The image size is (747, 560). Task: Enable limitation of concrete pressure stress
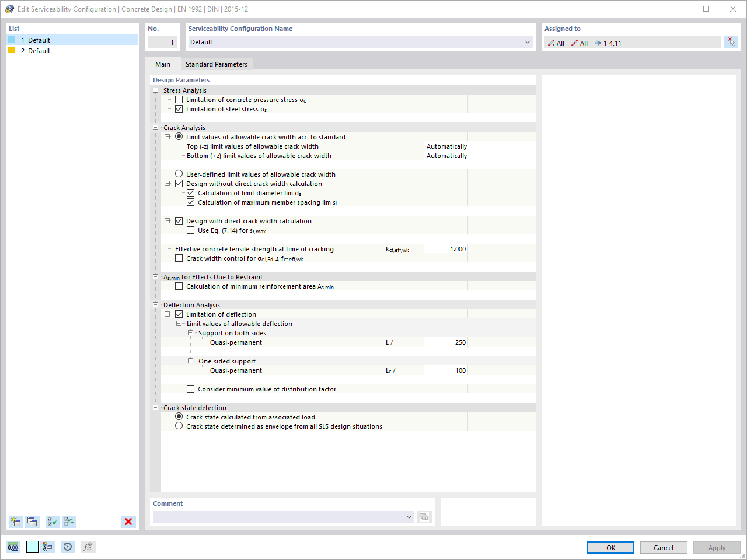click(x=179, y=99)
